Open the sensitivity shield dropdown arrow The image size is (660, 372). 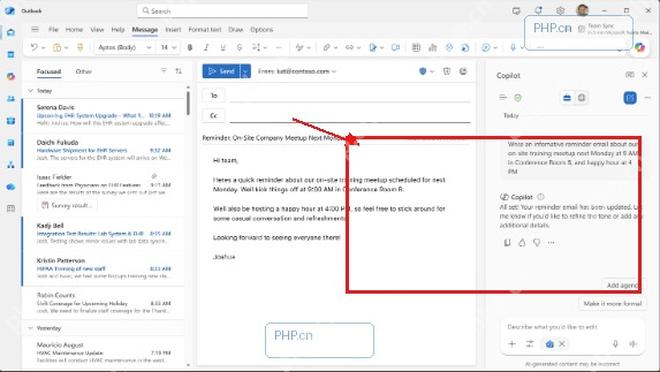coord(432,72)
